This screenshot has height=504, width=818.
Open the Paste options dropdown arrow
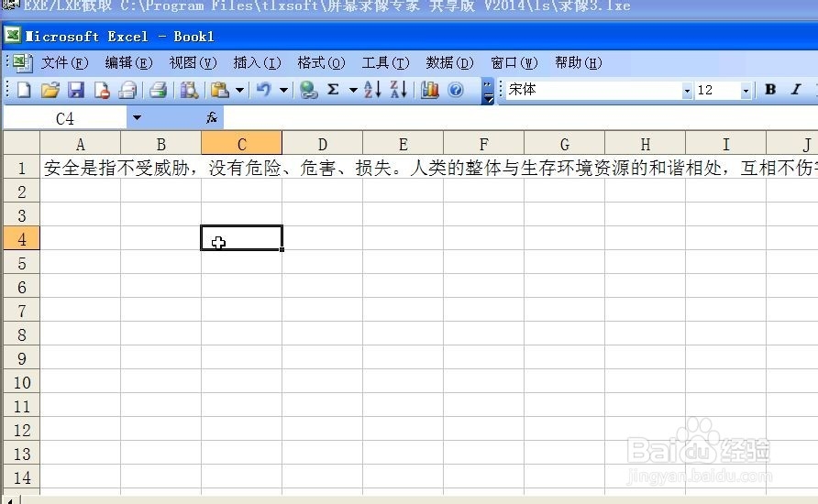[239, 90]
